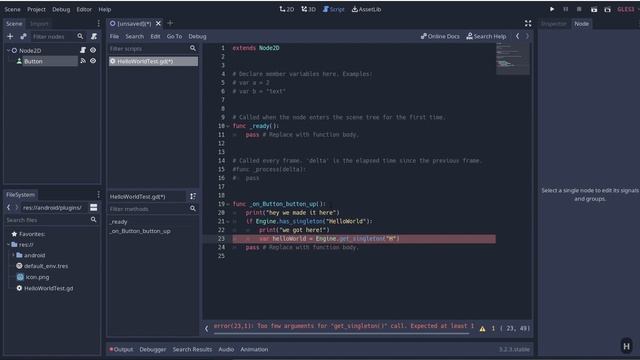Image resolution: width=640 pixels, height=360 pixels.
Task: Open FileSystem dock options three-dot menu
Action: pyautogui.click(x=98, y=195)
